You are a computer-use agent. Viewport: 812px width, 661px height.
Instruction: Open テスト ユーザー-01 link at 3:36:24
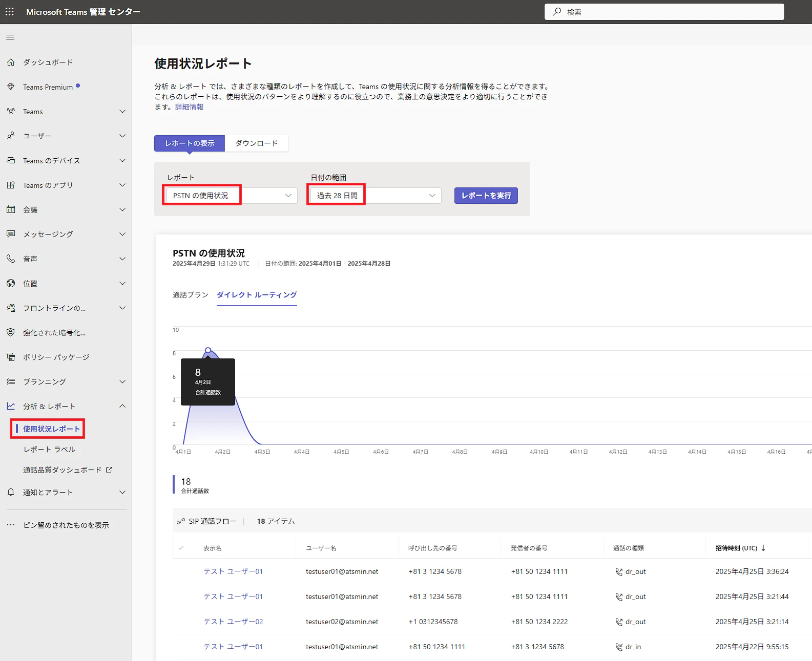[x=234, y=572]
